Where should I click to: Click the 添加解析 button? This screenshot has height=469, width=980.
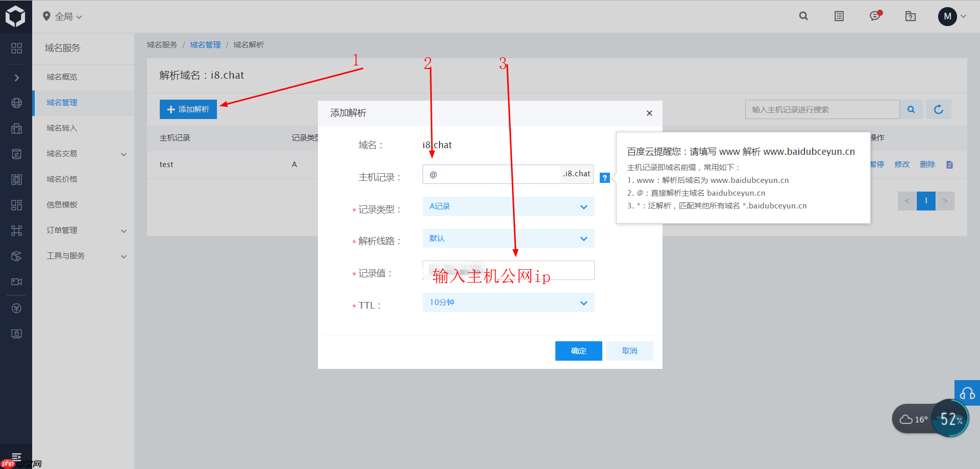pyautogui.click(x=188, y=109)
